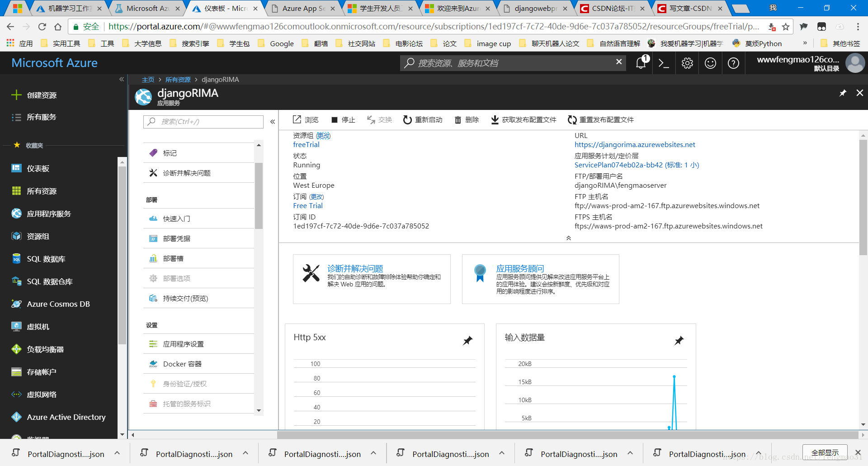Select 部署槽 in resource menu
The image size is (868, 466).
(198, 258)
